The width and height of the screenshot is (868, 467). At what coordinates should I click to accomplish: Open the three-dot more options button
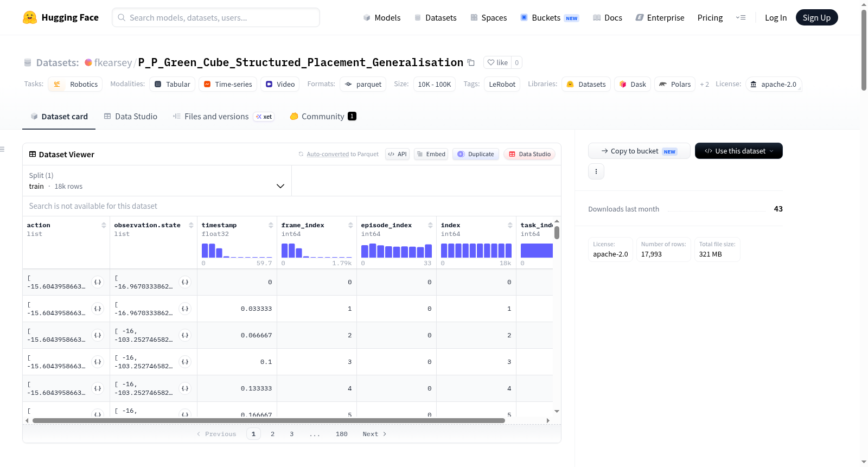coord(596,171)
